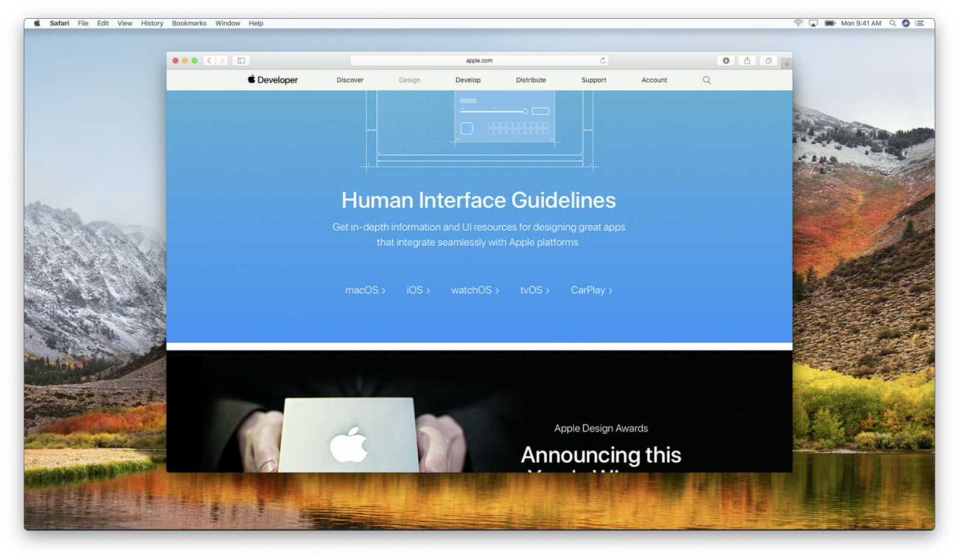Select the Develop tab on site
This screenshot has height=560, width=959.
click(468, 80)
